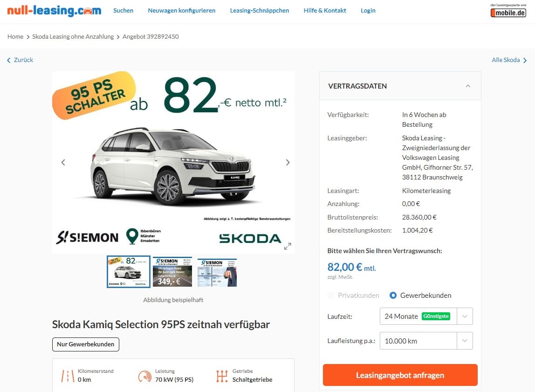
Task: Follow the Skoda Leasing ohne Anzahlung breadcrumb
Action: pyautogui.click(x=73, y=36)
